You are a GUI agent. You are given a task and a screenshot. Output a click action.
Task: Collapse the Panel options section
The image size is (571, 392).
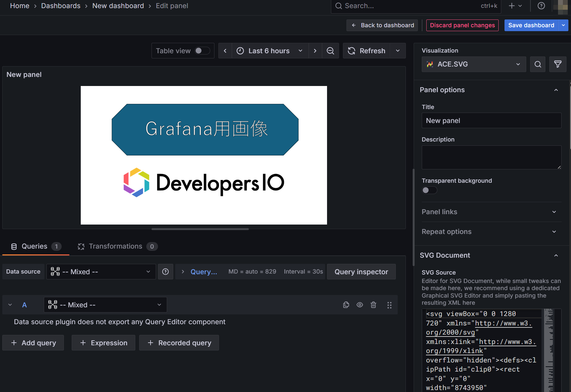point(556,90)
